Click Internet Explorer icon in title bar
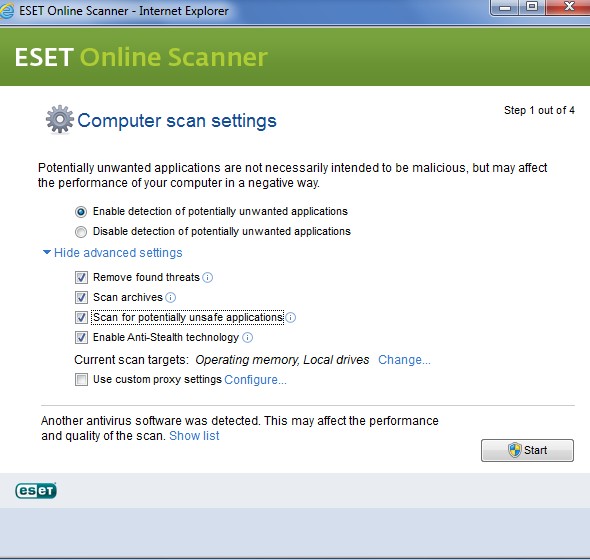The width and height of the screenshot is (590, 560). point(7,11)
